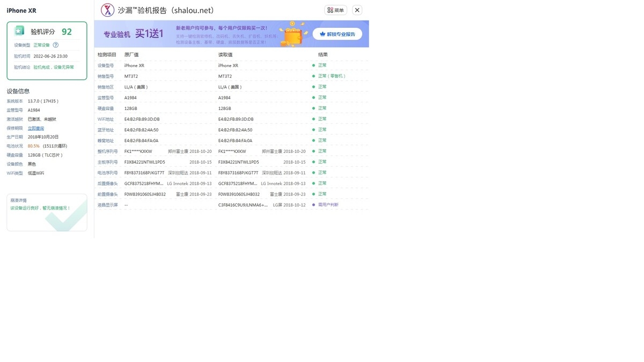644x362 pixels.
Task: Close the report with the X button
Action: click(x=357, y=10)
